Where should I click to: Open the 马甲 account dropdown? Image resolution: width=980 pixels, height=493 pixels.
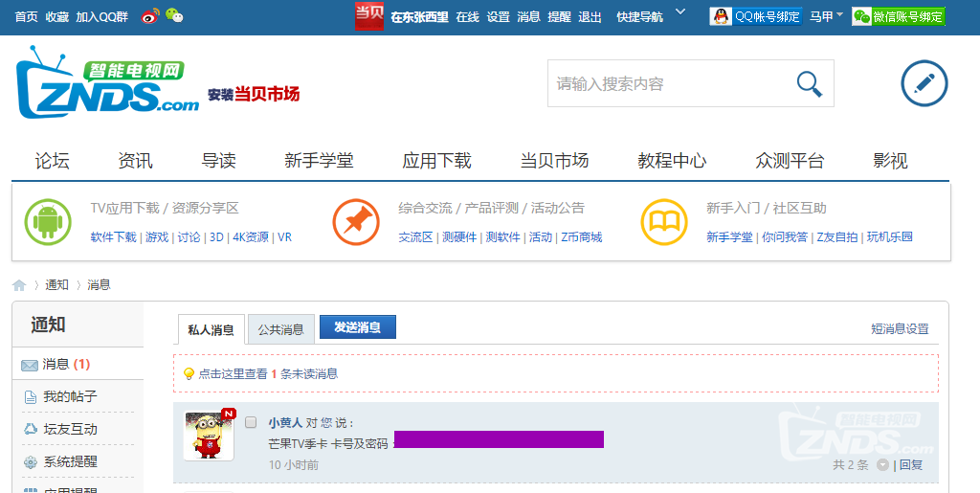click(826, 17)
